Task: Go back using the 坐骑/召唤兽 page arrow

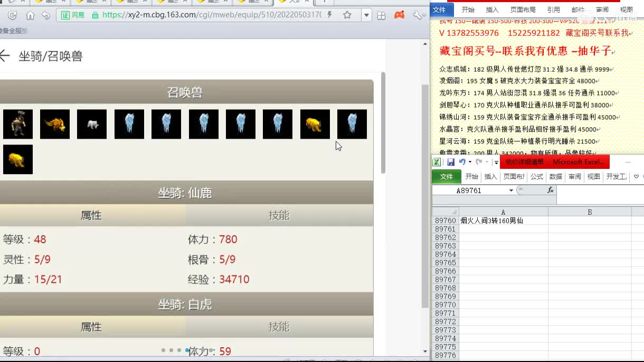Action: pos(4,55)
